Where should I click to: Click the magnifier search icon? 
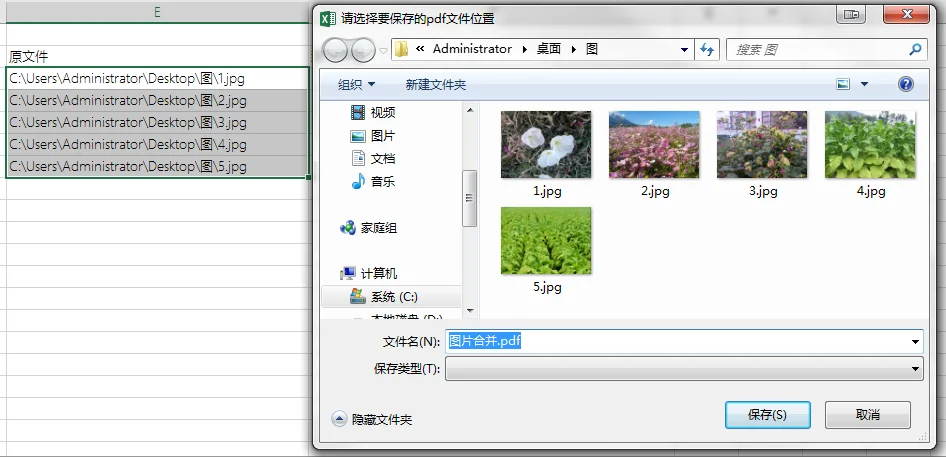[915, 49]
